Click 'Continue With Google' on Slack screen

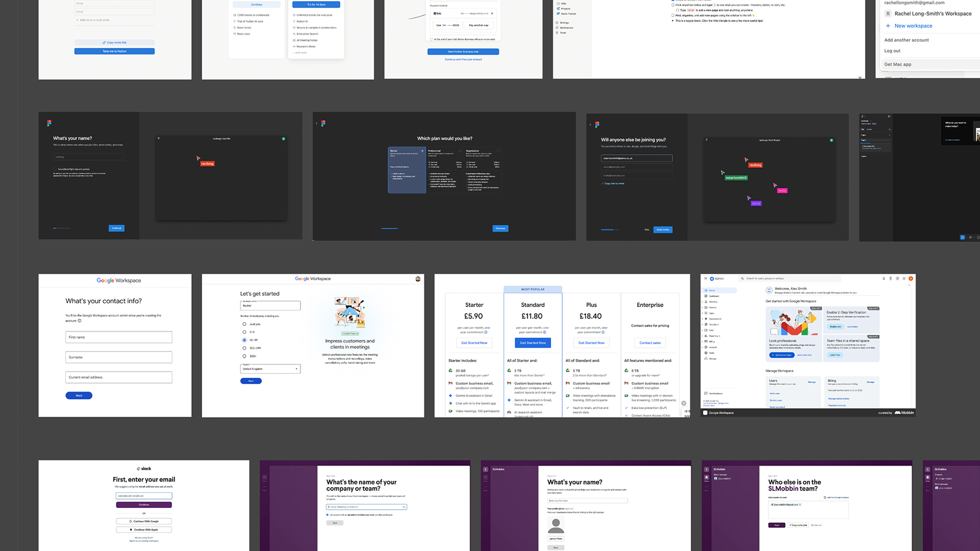(x=144, y=521)
